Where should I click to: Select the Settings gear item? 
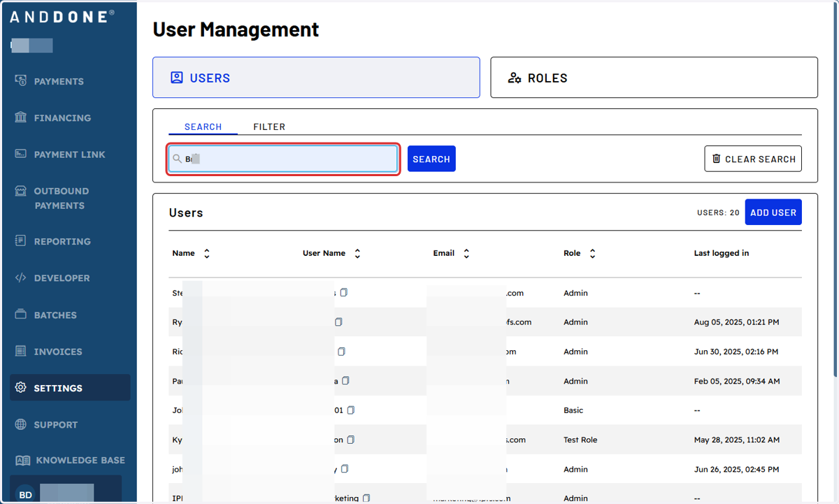[x=70, y=388]
